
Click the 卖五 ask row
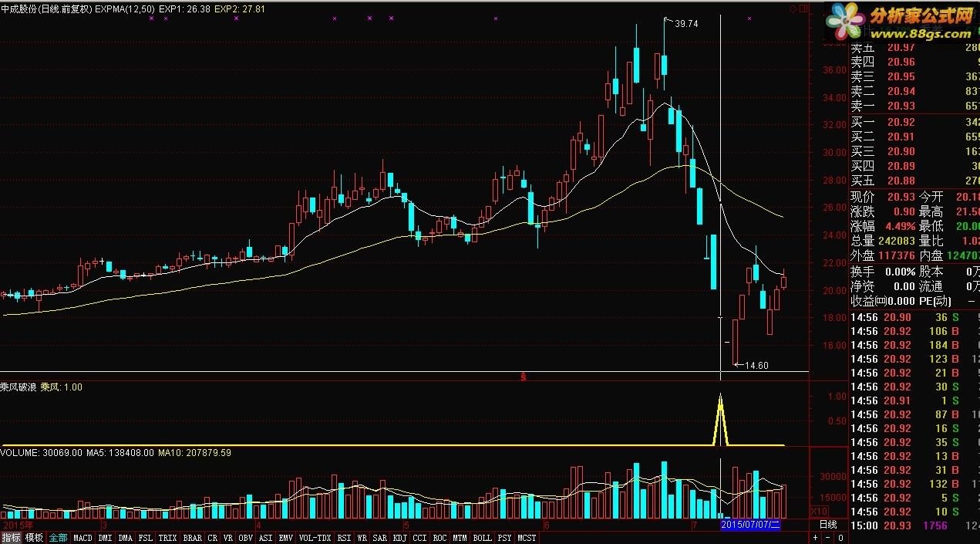click(914, 48)
